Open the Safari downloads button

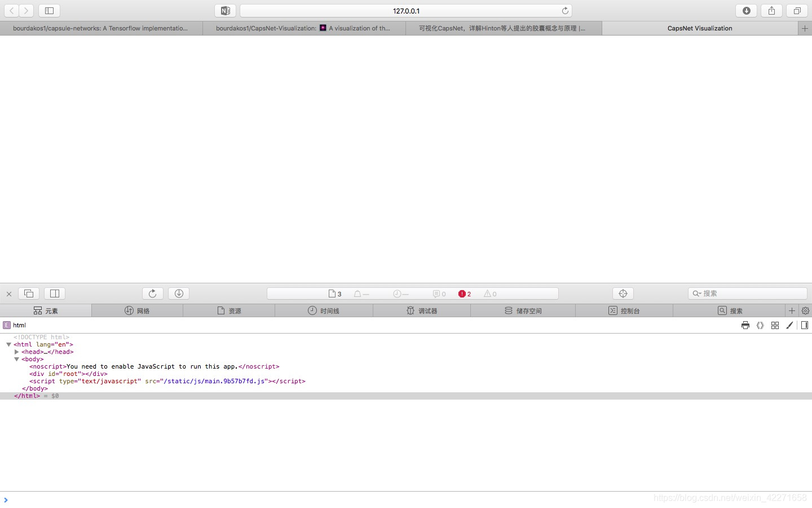pyautogui.click(x=746, y=11)
